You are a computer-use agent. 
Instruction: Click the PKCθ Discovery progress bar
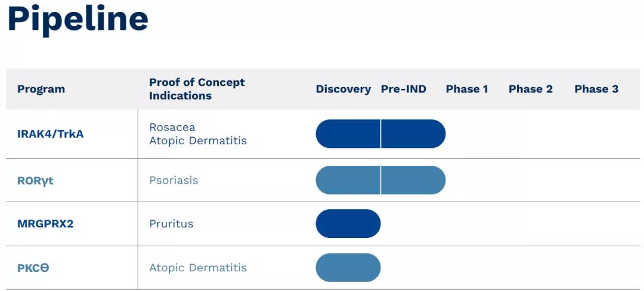[x=348, y=268]
